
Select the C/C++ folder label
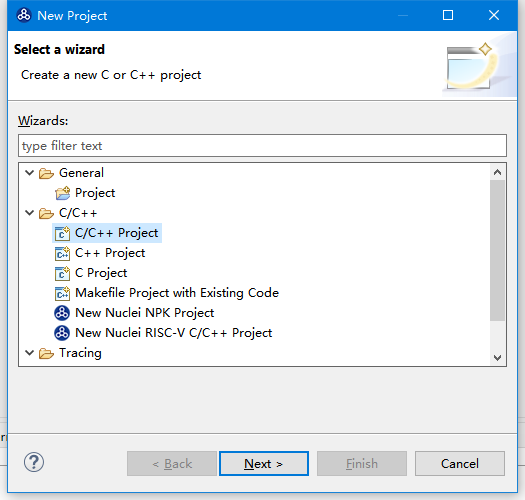[x=78, y=213]
